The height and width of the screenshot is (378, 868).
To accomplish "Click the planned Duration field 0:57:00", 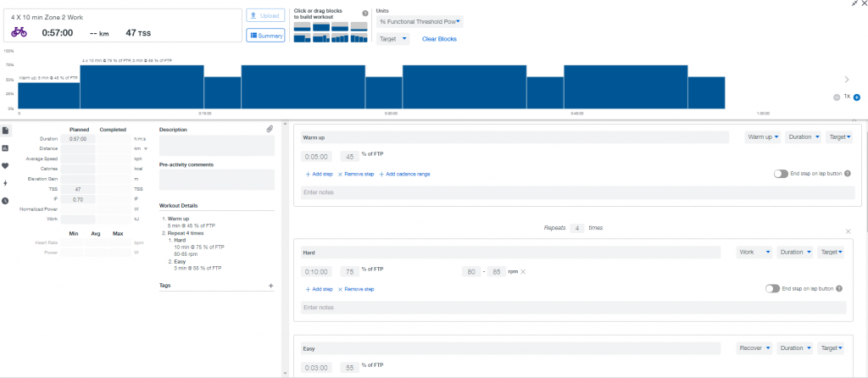I will [x=78, y=139].
